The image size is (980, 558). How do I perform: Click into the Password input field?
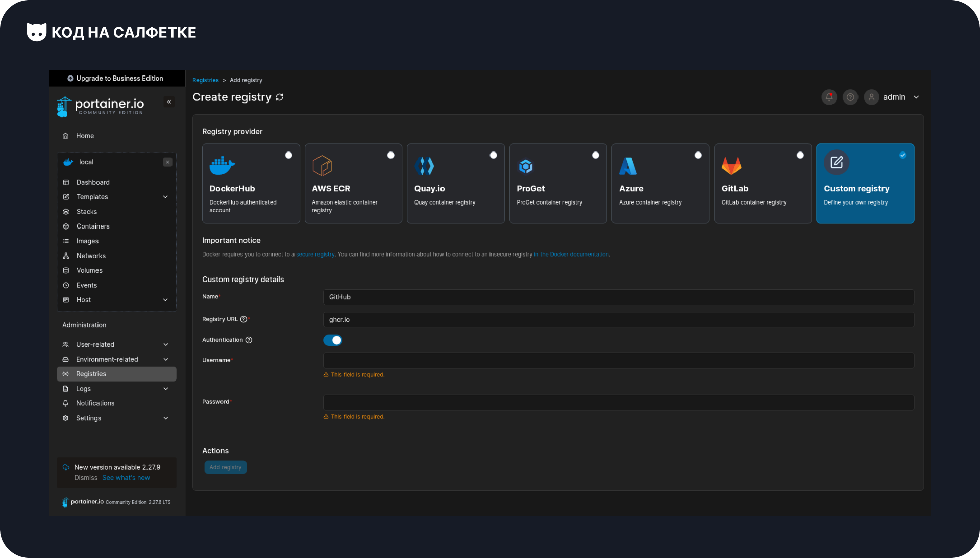point(618,402)
